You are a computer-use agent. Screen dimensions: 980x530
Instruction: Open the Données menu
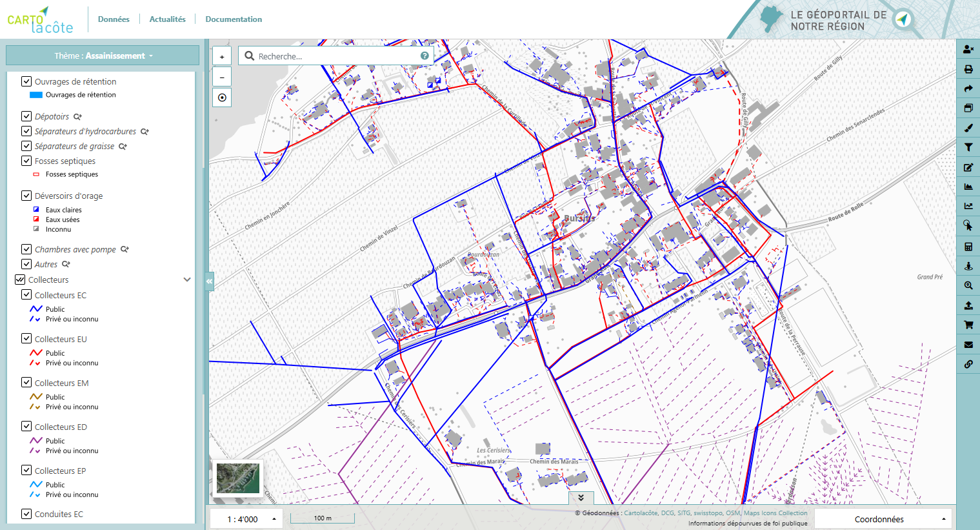click(x=114, y=19)
